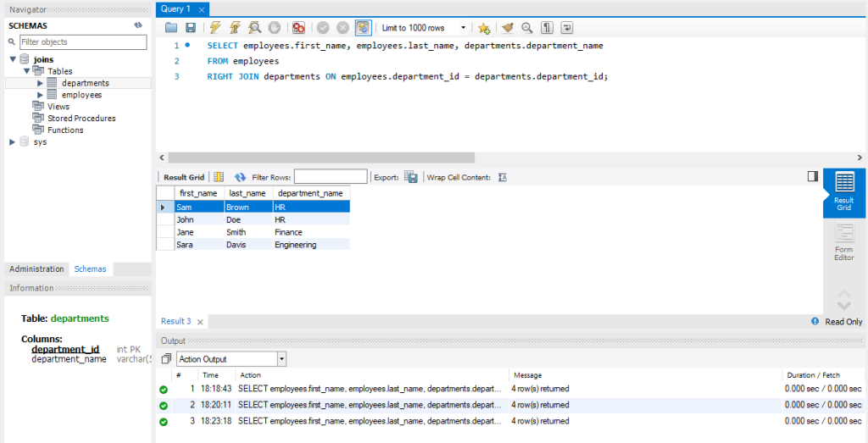Toggle Wrap Cell Content icon
The height and width of the screenshot is (443, 868).
coord(502,178)
